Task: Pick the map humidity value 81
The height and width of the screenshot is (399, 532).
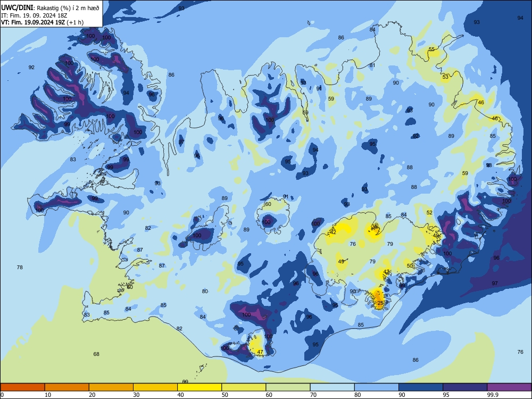Action: pos(372,65)
